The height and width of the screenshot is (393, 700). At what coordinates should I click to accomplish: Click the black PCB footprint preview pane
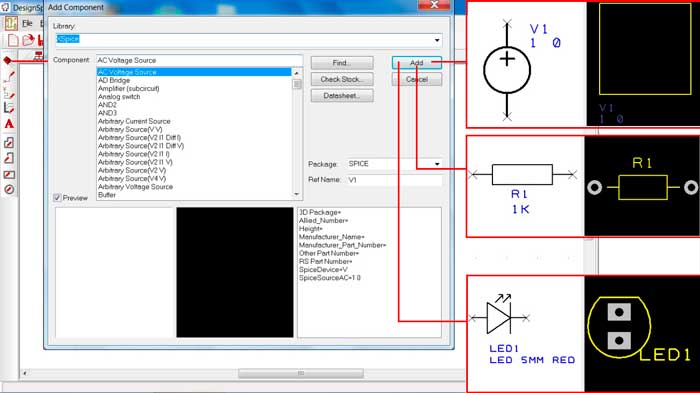click(235, 272)
